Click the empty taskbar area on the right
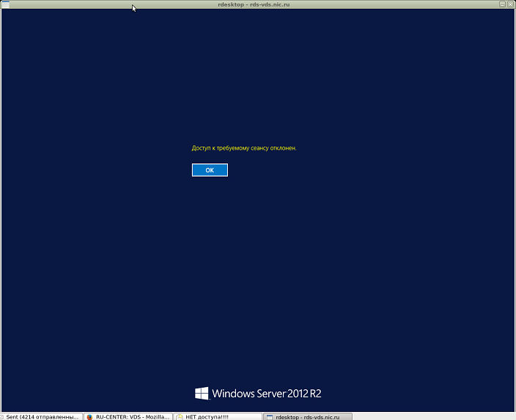Screen dimensions: 516x420 432,416
